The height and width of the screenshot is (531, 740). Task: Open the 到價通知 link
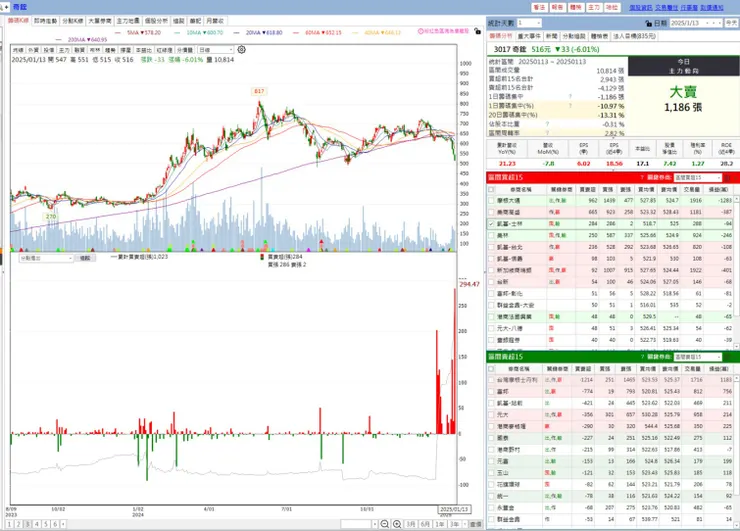click(x=712, y=8)
